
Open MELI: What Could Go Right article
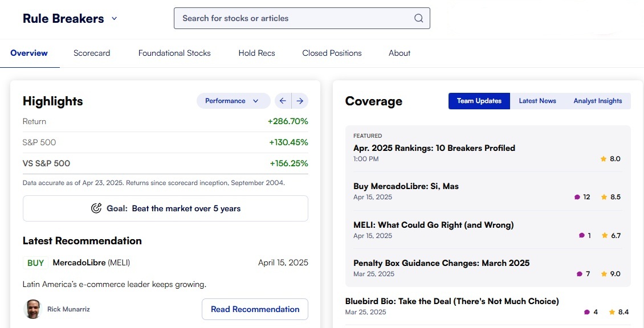coord(433,225)
